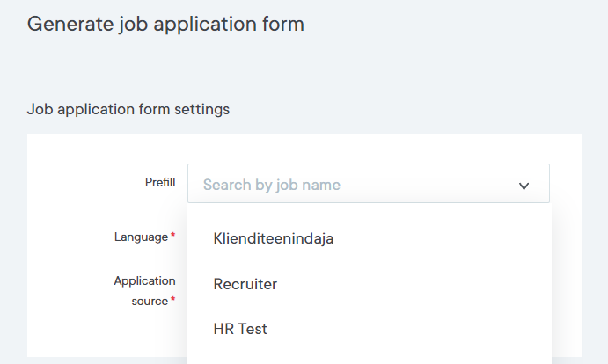The width and height of the screenshot is (608, 364).
Task: Select Klienditeenindaja from the prefill list
Action: 274,237
